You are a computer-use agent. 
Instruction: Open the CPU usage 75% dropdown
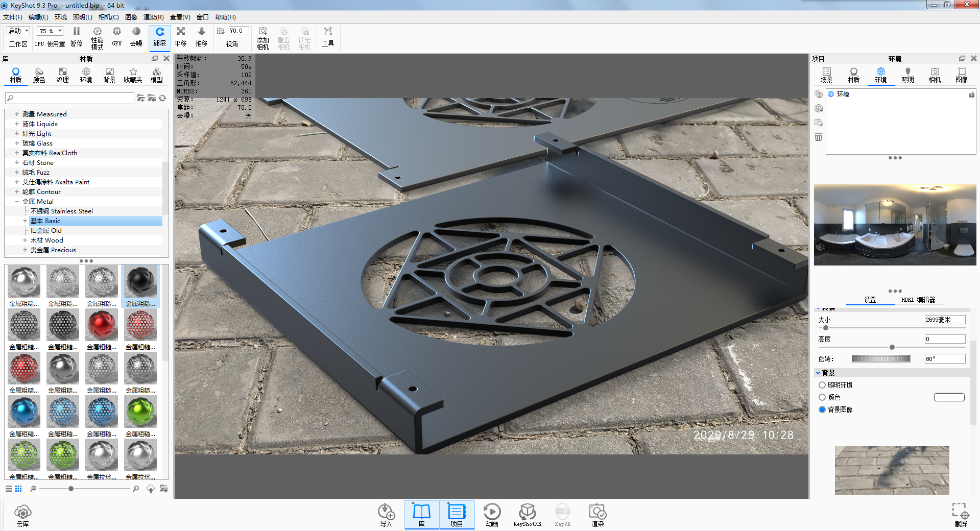click(x=50, y=31)
